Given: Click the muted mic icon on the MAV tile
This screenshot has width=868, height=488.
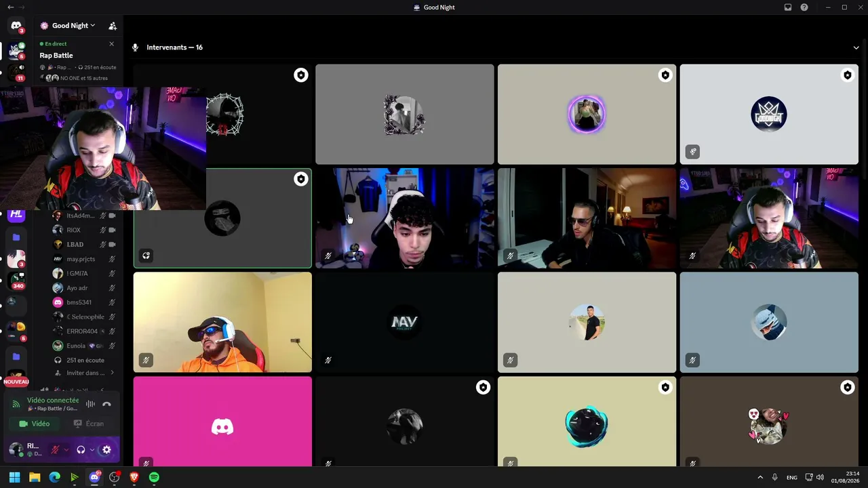Looking at the screenshot, I should point(328,360).
